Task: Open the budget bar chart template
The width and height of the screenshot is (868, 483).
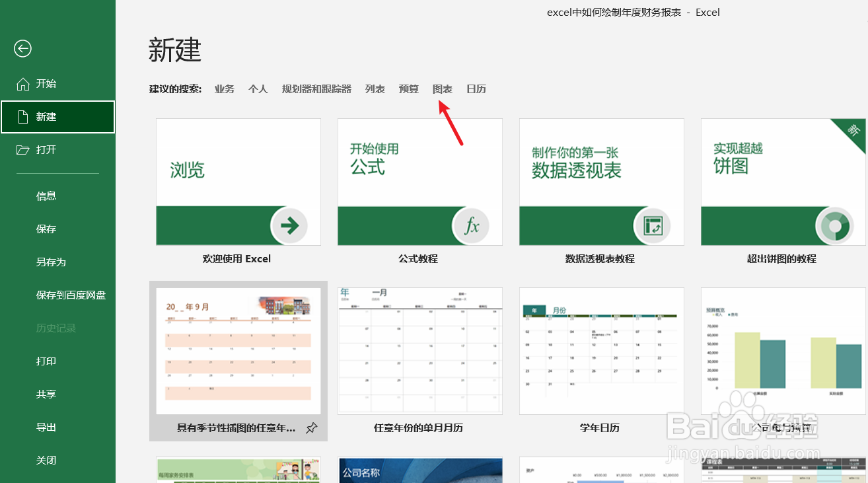Action: point(783,351)
